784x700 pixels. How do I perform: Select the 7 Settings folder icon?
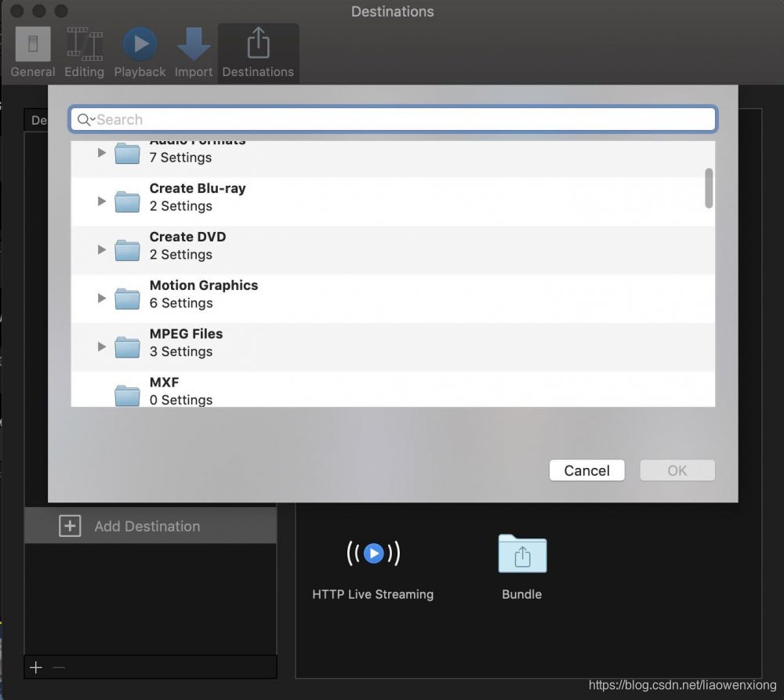point(127,153)
